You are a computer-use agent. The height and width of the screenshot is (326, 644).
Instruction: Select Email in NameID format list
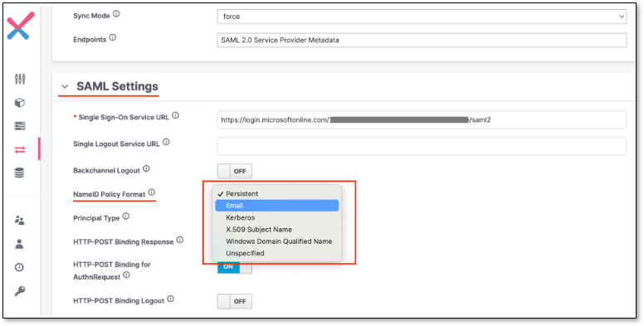[x=277, y=206]
